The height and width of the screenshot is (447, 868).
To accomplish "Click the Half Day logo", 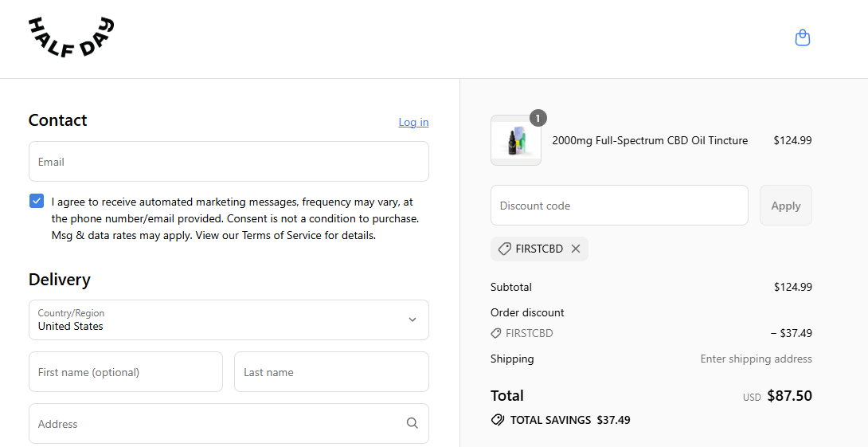I will point(71,37).
